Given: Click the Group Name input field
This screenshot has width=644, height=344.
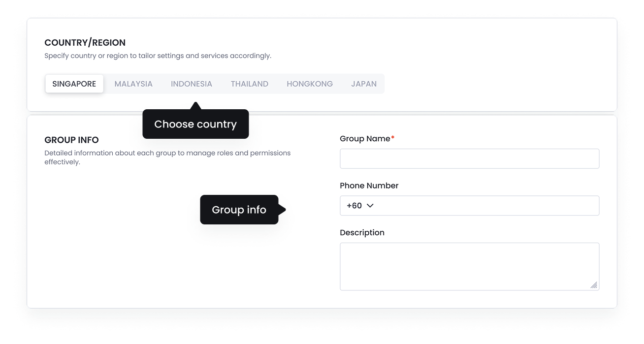Looking at the screenshot, I should click(x=469, y=158).
